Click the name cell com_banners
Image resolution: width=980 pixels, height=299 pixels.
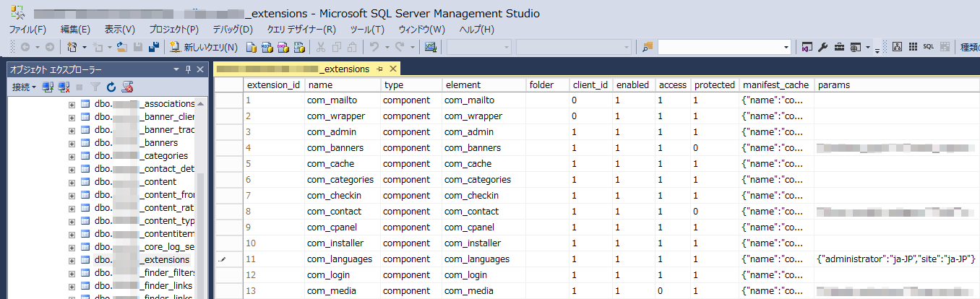pos(341,148)
